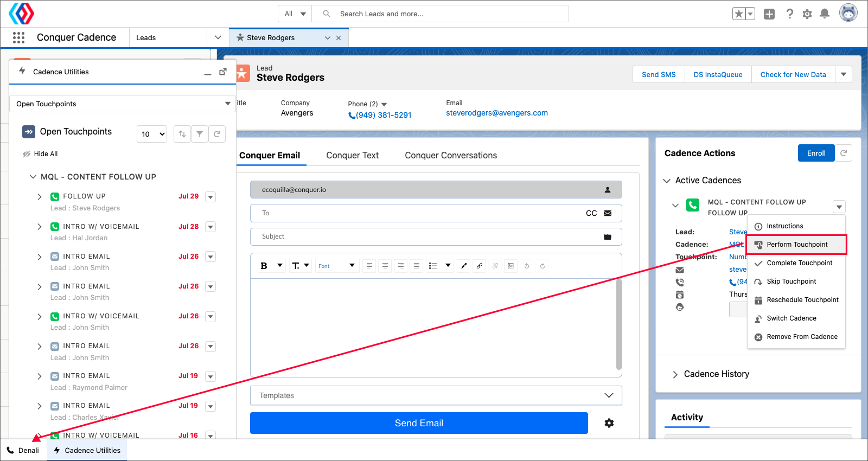Choose Perform Touchpoint from menu

(796, 245)
